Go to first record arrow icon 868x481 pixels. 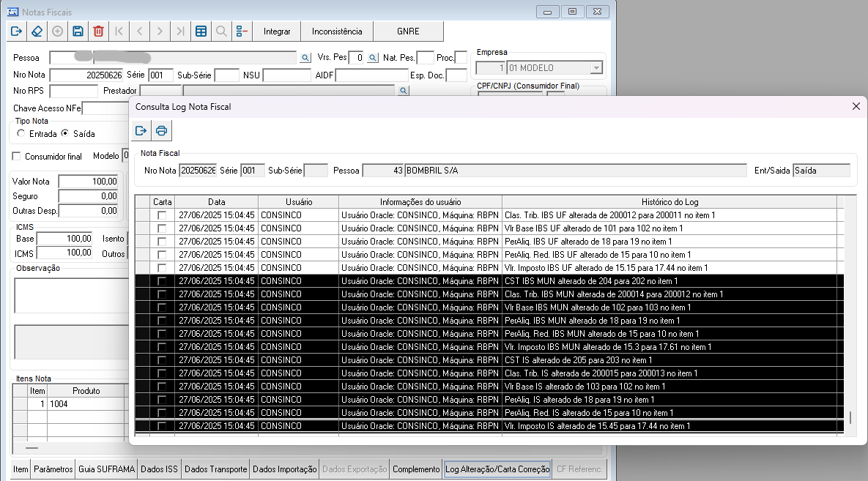pyautogui.click(x=119, y=31)
